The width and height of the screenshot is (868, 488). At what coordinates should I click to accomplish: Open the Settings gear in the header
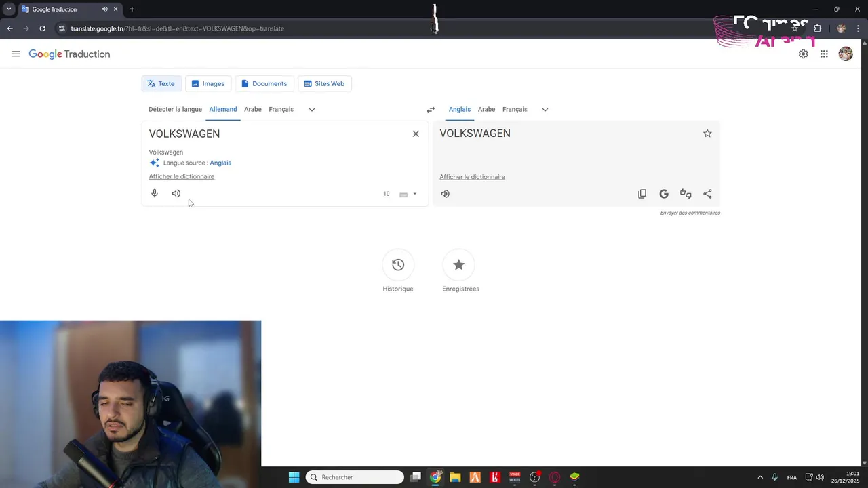tap(803, 54)
